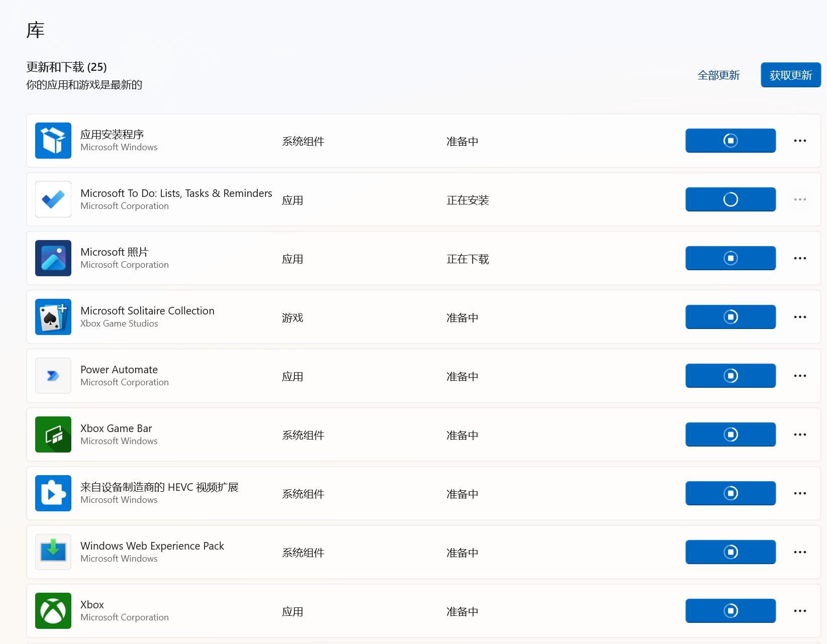Click the Microsoft To Do installing progress button

[x=731, y=199]
